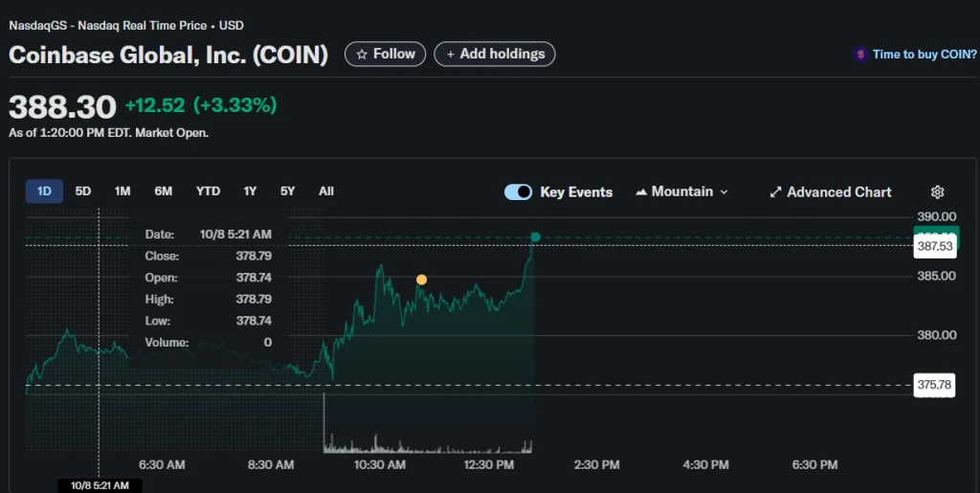This screenshot has width=980, height=493.
Task: Click Add holdings button
Action: pos(495,54)
